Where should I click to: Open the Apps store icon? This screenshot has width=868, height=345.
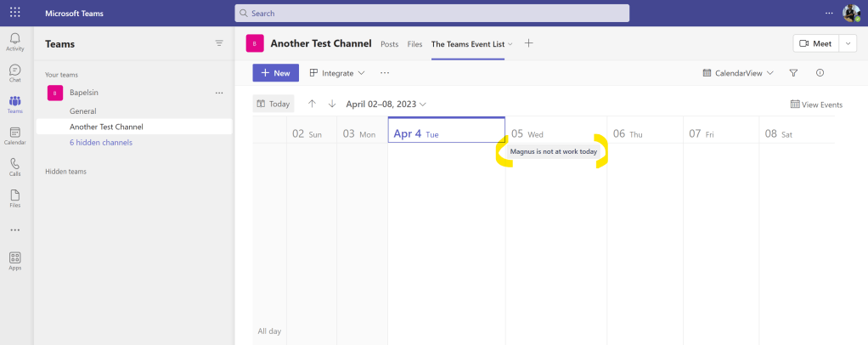click(15, 260)
